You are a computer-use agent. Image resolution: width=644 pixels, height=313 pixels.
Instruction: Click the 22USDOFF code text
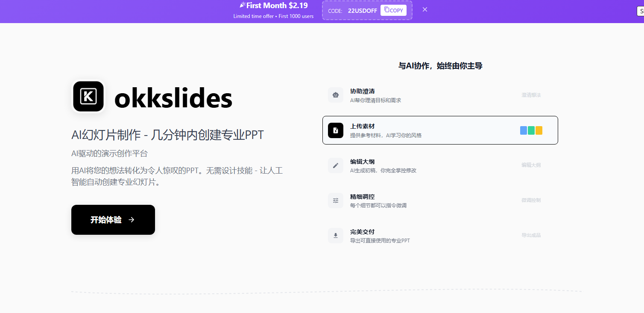point(362,11)
